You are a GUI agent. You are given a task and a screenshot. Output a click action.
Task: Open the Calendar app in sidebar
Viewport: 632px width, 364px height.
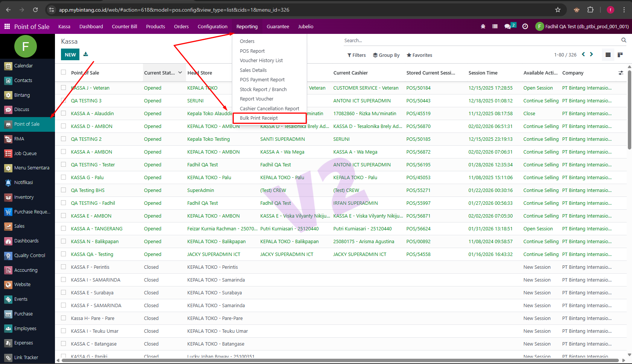click(x=23, y=66)
